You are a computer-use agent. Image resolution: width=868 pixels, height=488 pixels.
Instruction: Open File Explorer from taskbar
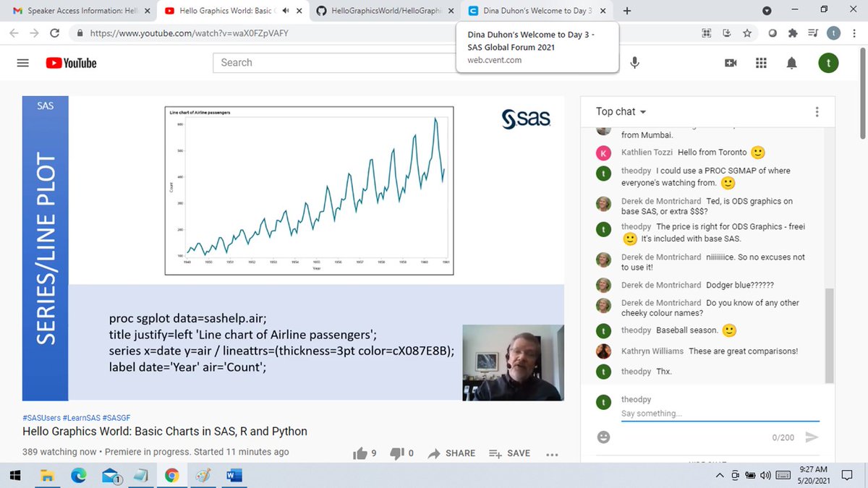(x=47, y=475)
